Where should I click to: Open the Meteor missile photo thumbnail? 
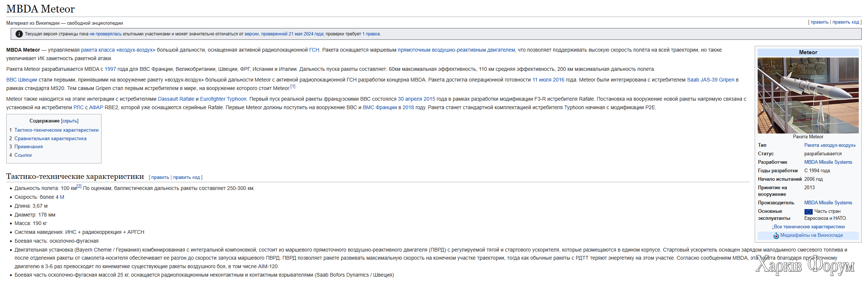click(x=808, y=95)
